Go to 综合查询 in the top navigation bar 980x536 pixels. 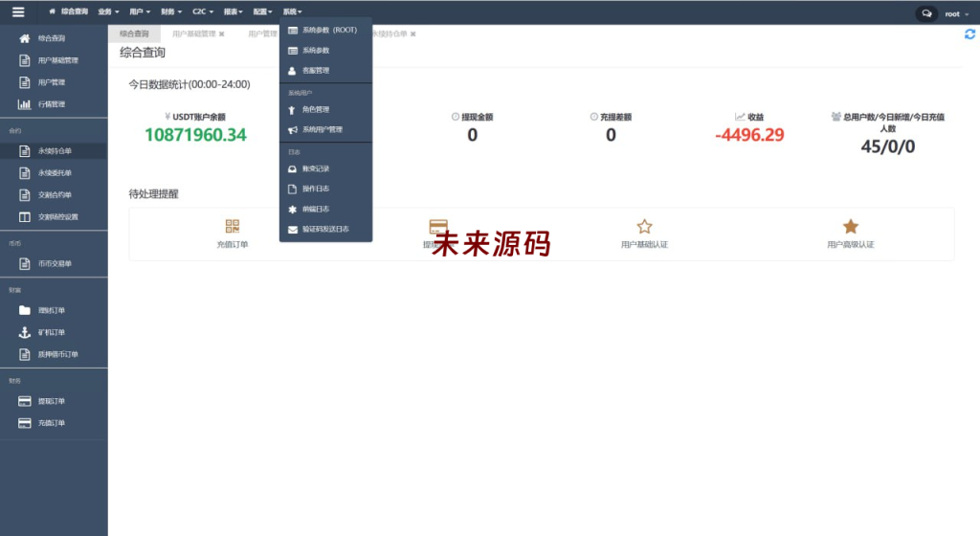(69, 11)
